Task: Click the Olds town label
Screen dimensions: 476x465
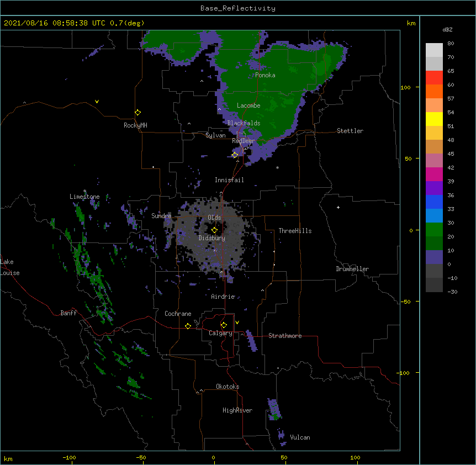Action: pos(214,218)
